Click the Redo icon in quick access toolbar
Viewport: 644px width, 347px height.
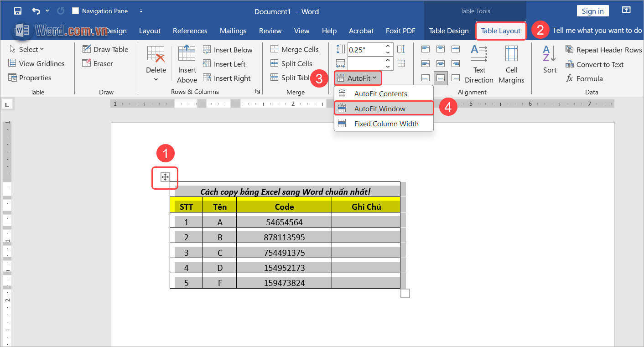pos(61,11)
